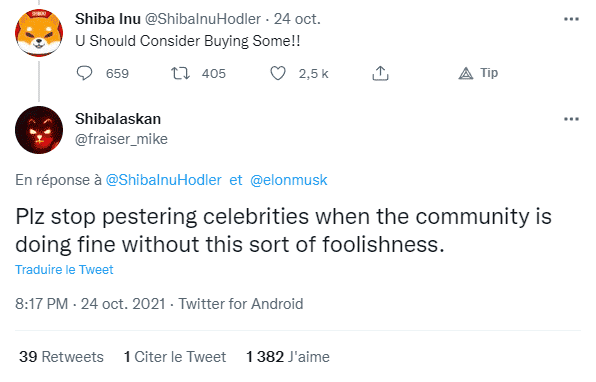Screen dimensions: 596x382
Task: Open Shibalaskan dark profile avatar
Action: coord(39,130)
